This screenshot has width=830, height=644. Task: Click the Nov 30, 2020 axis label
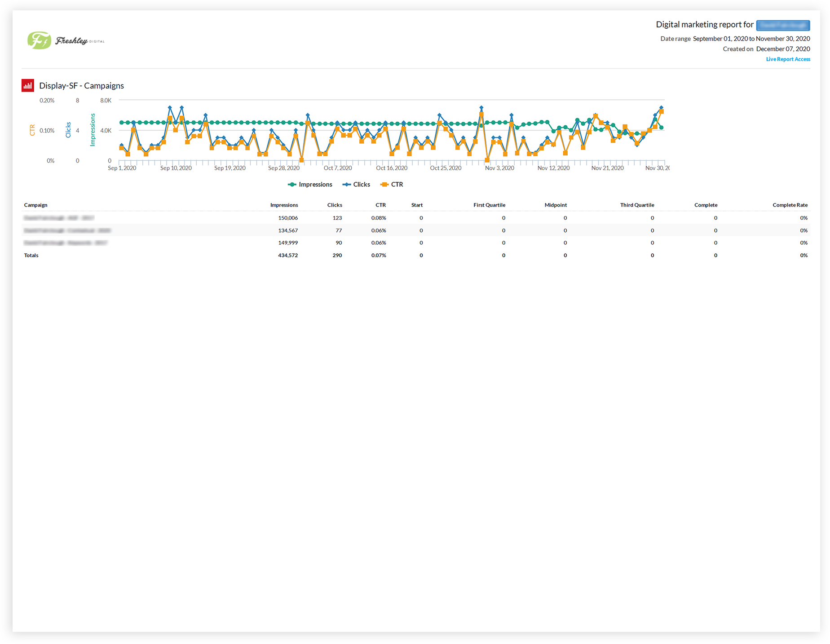coord(657,168)
